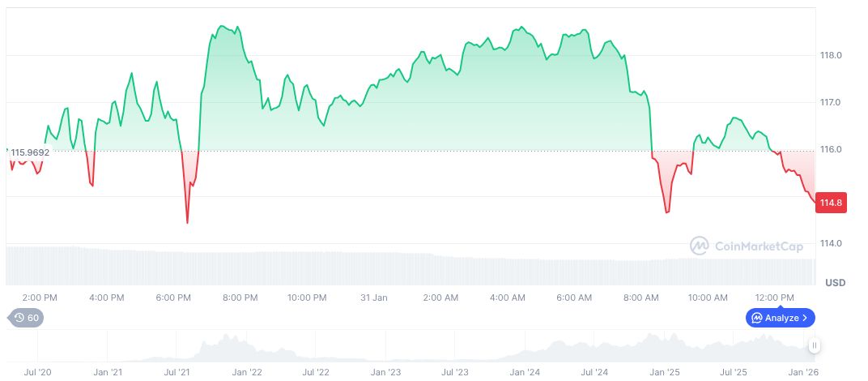868x381 pixels.
Task: Click the range navigator's right handle
Action: point(815,345)
